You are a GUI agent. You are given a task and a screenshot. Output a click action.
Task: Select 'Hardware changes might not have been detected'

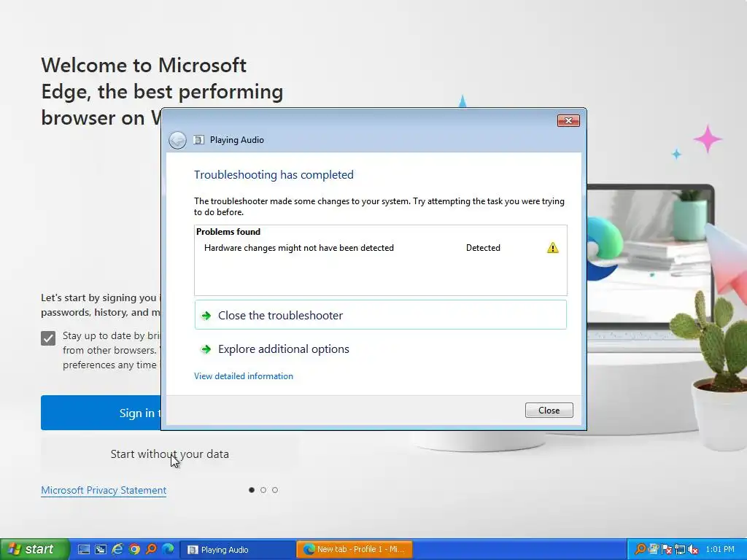click(x=298, y=248)
